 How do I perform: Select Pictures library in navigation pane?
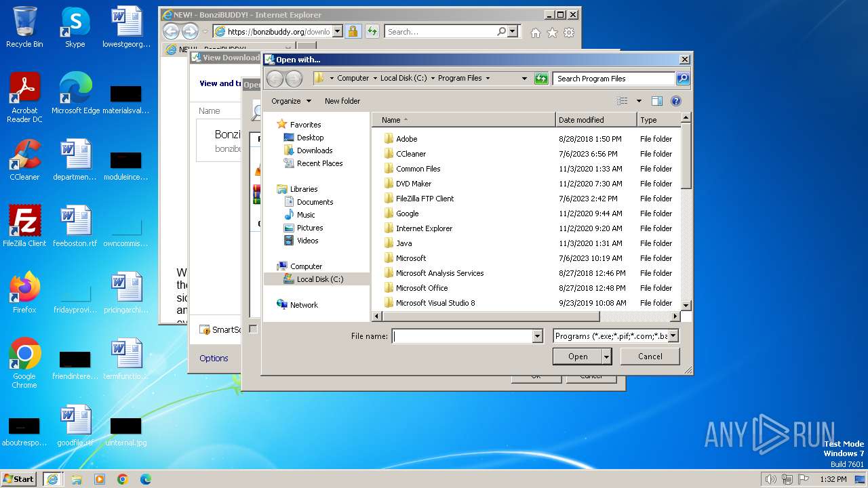pyautogui.click(x=309, y=228)
